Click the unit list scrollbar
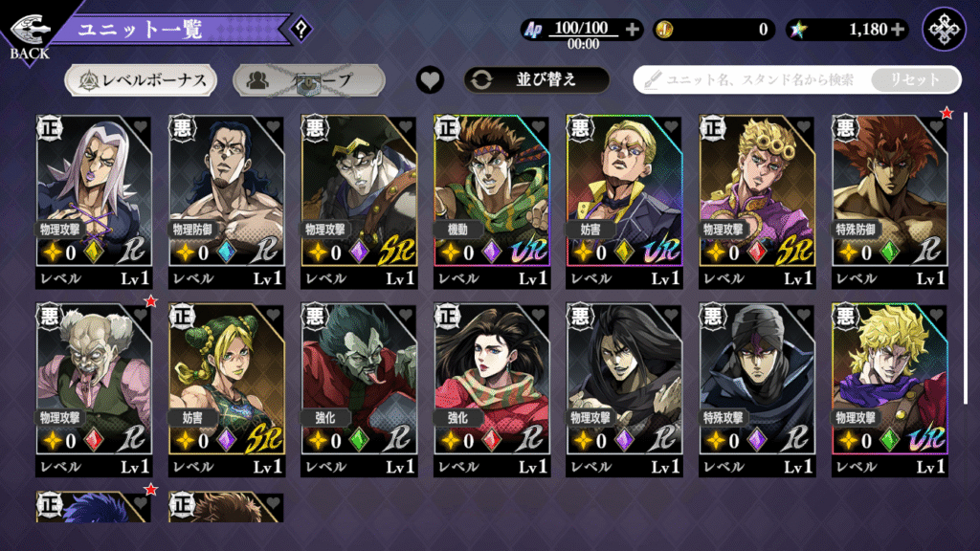This screenshot has width=980, height=551. point(967,257)
